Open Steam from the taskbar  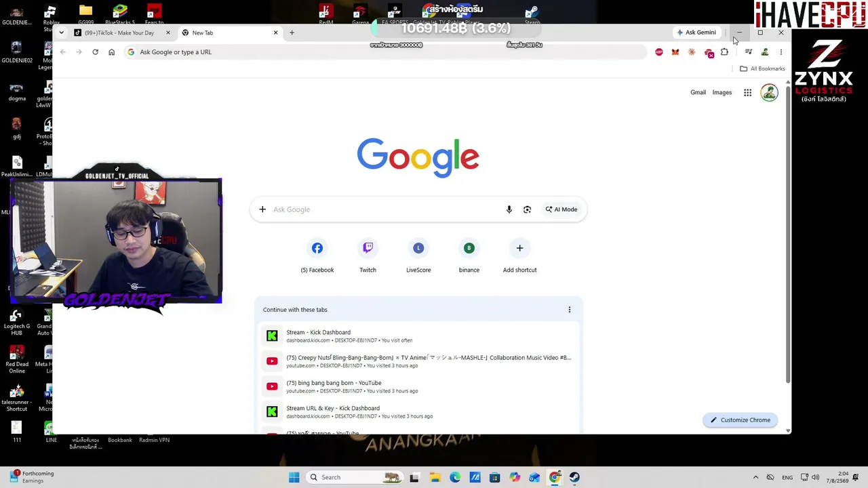tap(574, 477)
